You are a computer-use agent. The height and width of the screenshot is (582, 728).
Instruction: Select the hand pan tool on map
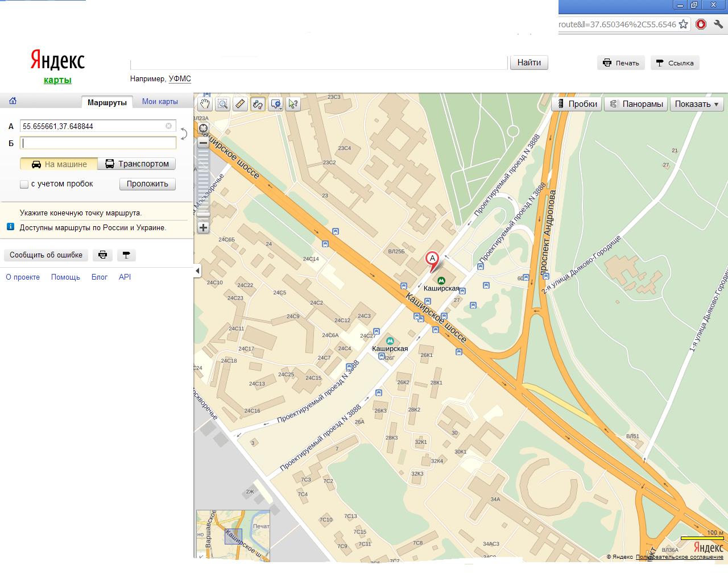pos(205,104)
